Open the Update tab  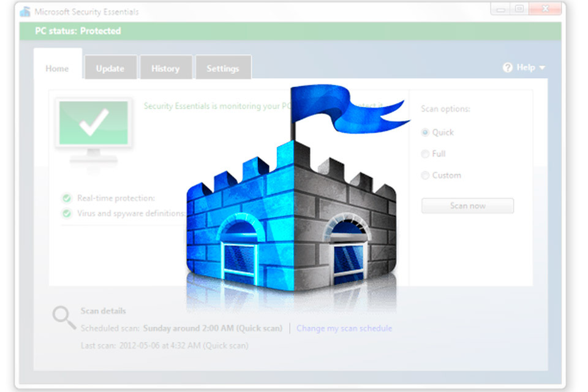[x=110, y=67]
